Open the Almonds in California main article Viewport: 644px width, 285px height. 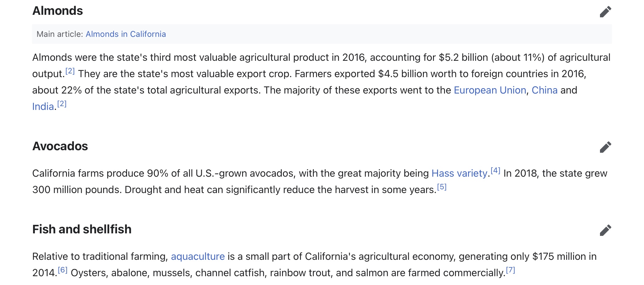point(126,34)
